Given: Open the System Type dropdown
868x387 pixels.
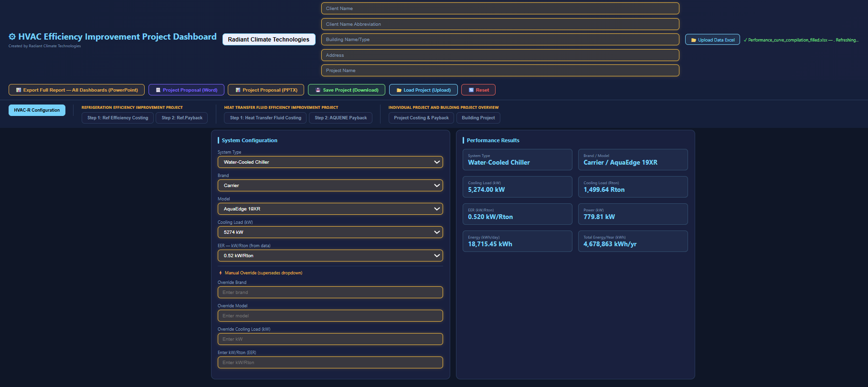Looking at the screenshot, I should tap(330, 162).
